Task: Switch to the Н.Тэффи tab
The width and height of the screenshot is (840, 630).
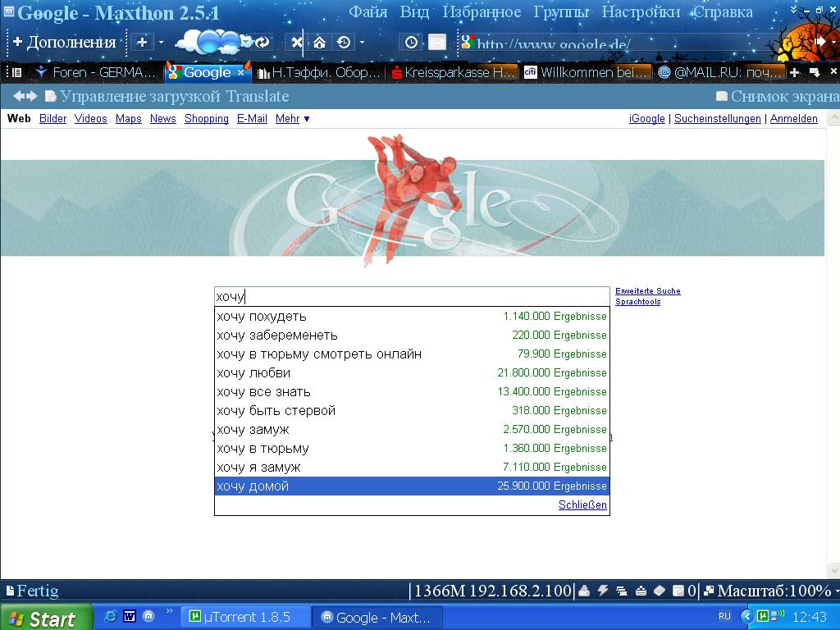Action: [x=318, y=72]
